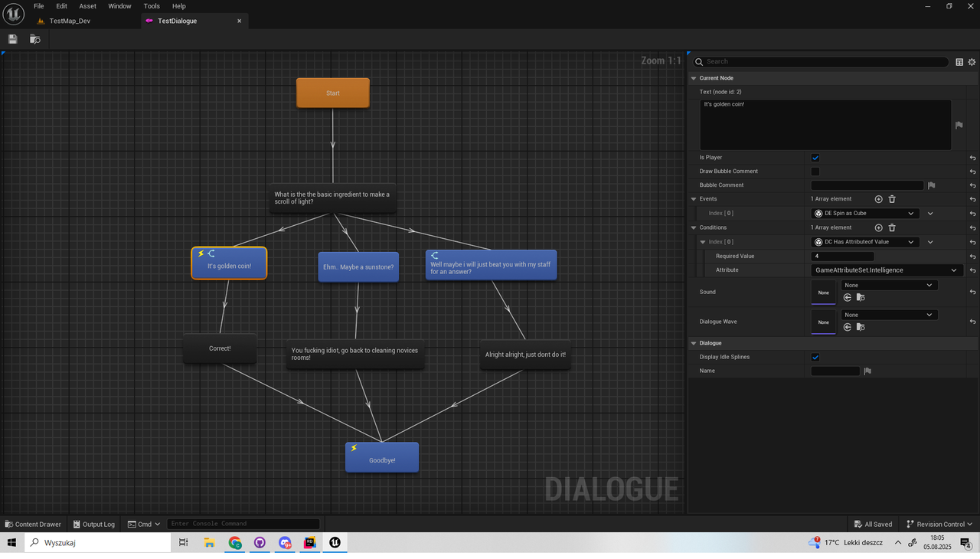Screen dimensions: 980x559
Task: Click the flag icon beside Bubble Comment
Action: click(931, 185)
